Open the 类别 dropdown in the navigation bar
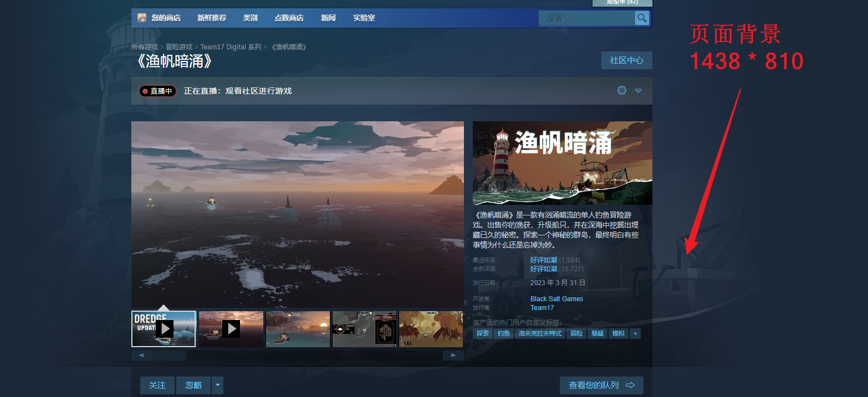The image size is (868, 397). [251, 17]
